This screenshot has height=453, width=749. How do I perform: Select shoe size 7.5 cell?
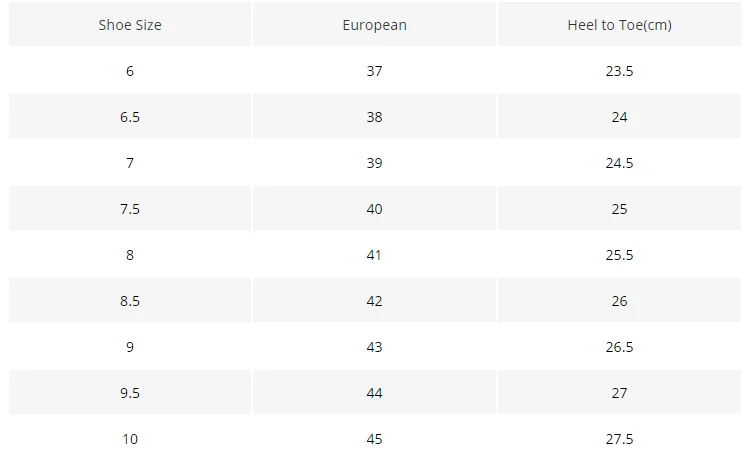[x=130, y=208]
